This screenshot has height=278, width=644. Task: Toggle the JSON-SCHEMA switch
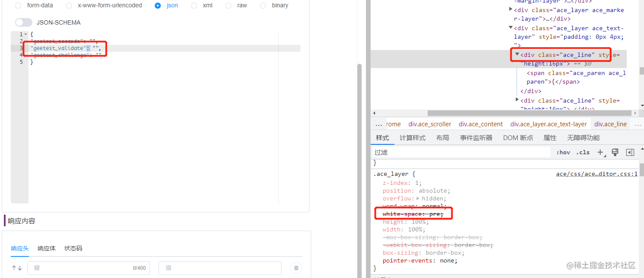pos(24,22)
